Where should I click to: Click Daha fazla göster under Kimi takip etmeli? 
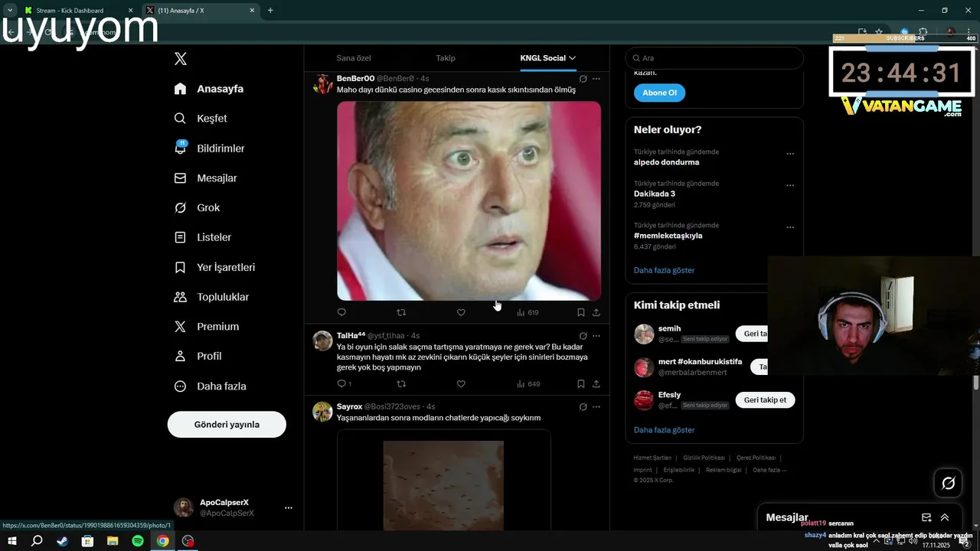tap(664, 430)
